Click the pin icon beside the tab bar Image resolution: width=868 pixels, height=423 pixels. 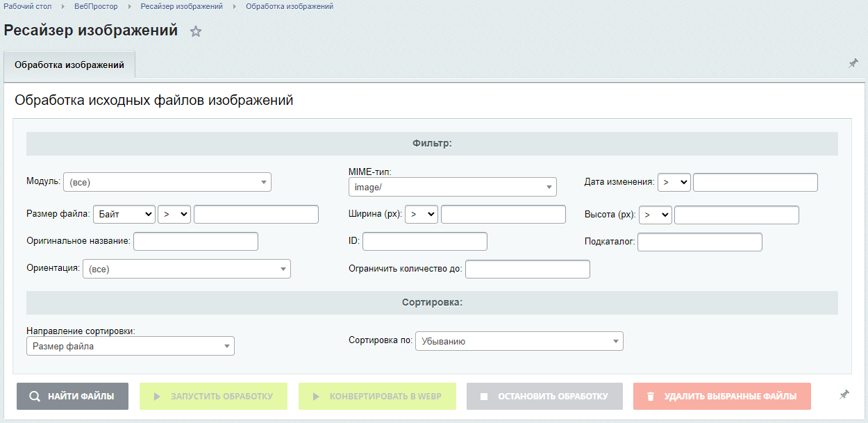click(853, 63)
